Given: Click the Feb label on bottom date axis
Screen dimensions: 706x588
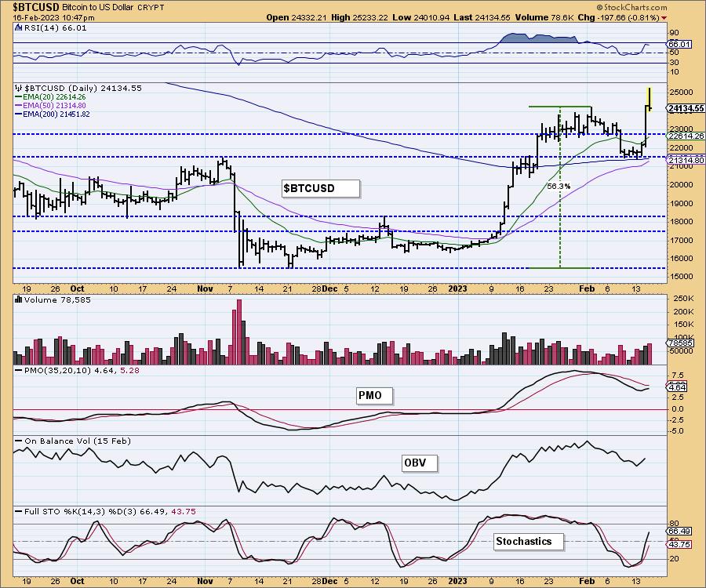Looking at the screenshot, I should coord(587,581).
